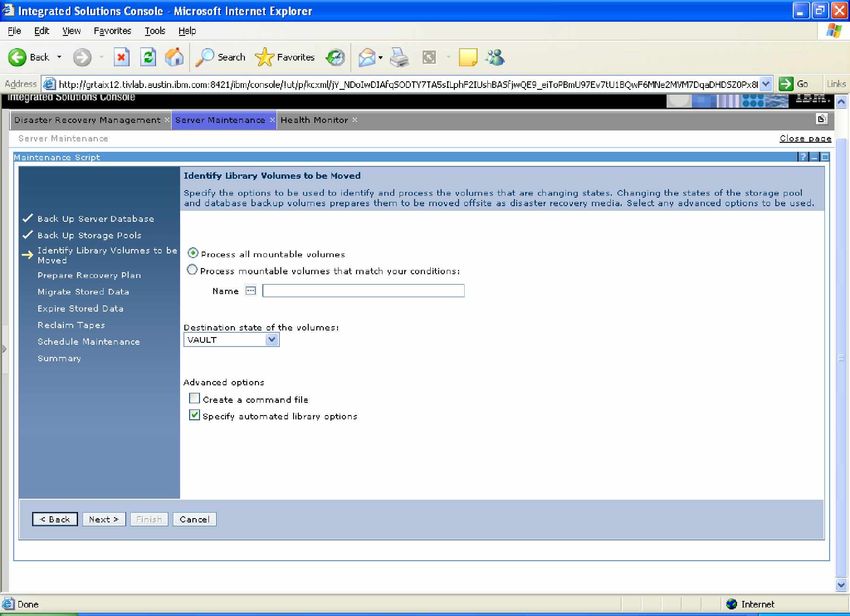
Task: Click Prepare Recovery Plan step
Action: tap(89, 275)
